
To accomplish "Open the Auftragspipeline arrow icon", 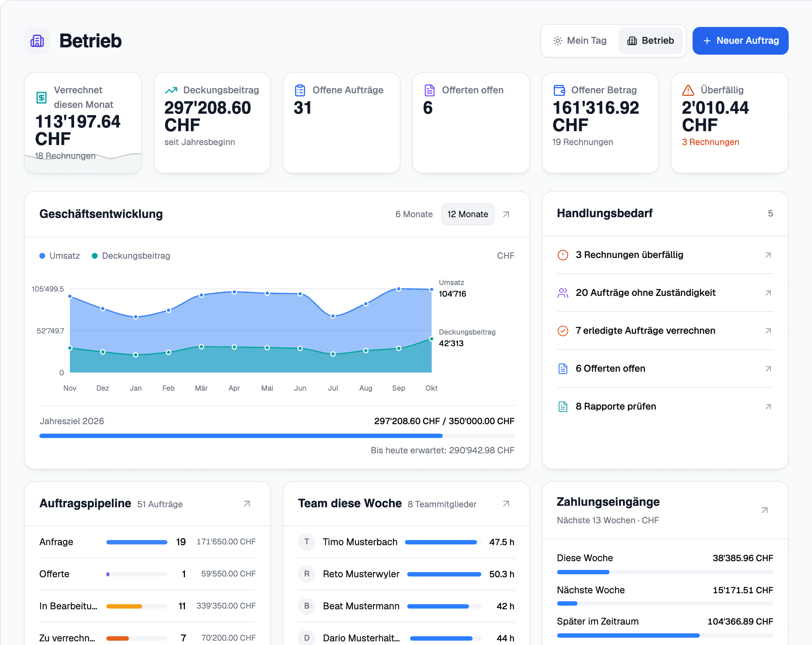I will coord(247,504).
